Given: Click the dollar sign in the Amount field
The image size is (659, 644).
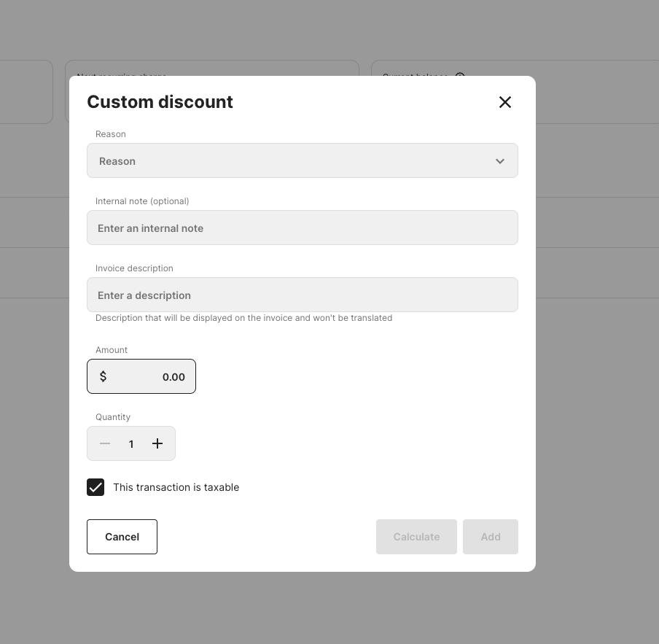Looking at the screenshot, I should [x=103, y=376].
